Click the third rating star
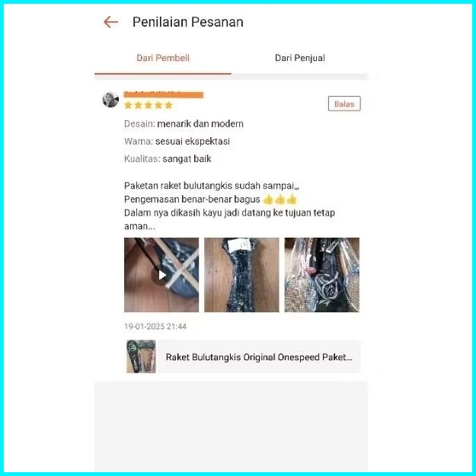This screenshot has height=476, width=476. tap(149, 105)
